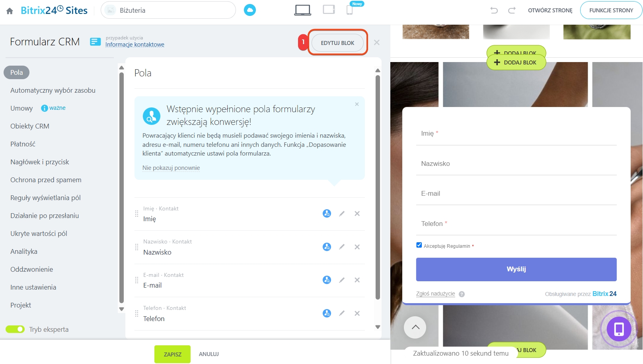Select Reguły wyświetlania pól menu item
The image size is (643, 364).
pos(45,198)
